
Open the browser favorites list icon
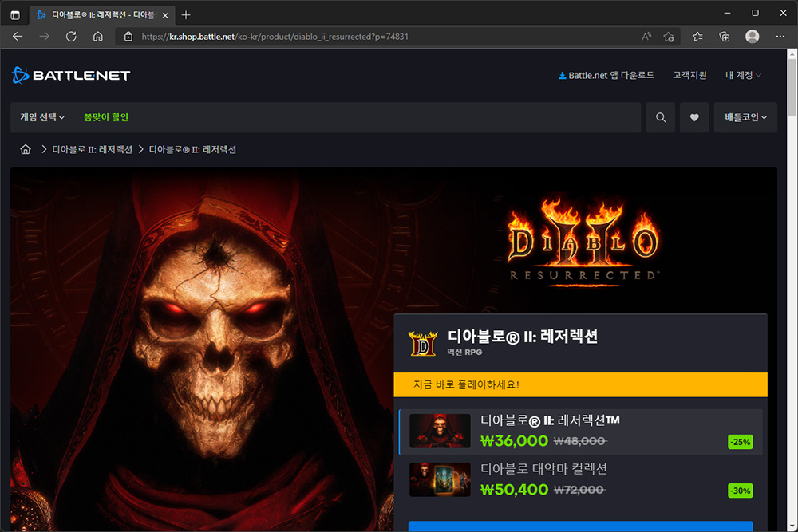[x=697, y=37]
